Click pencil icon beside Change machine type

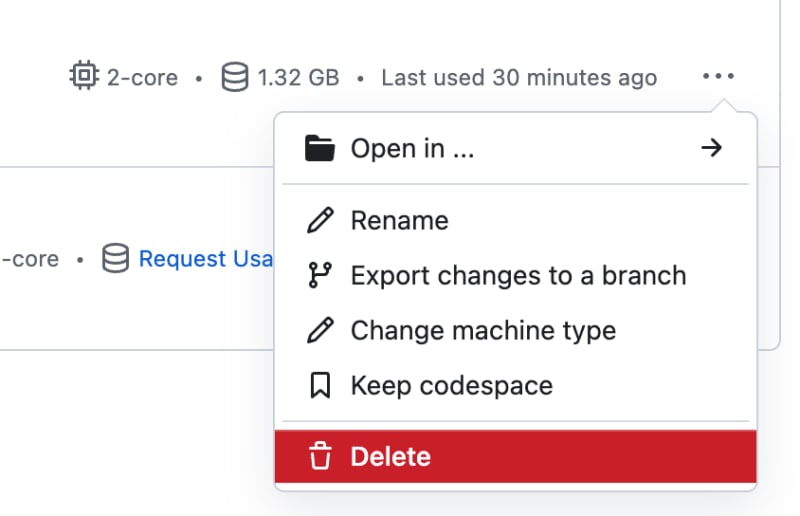(x=320, y=330)
